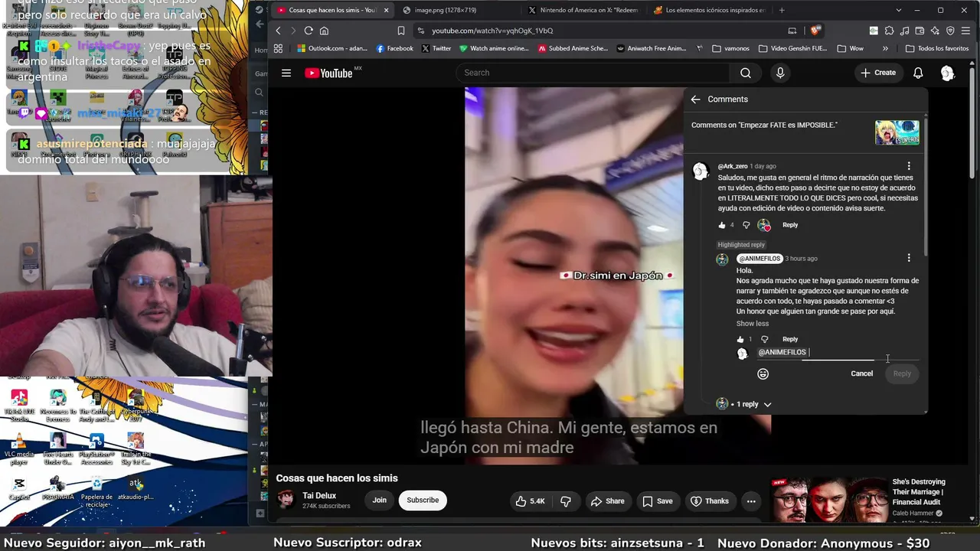Open the emoji picker for the reply
980x551 pixels.
tap(763, 373)
